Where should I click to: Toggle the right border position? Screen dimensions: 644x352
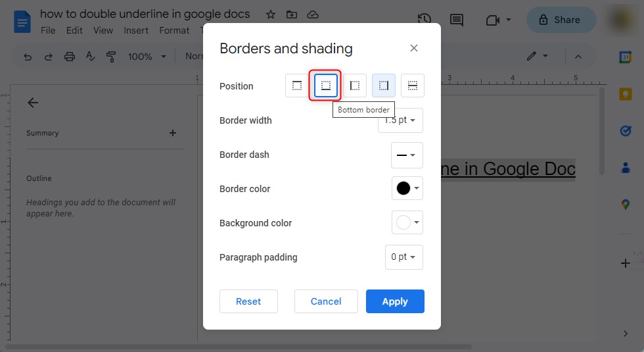pos(384,86)
